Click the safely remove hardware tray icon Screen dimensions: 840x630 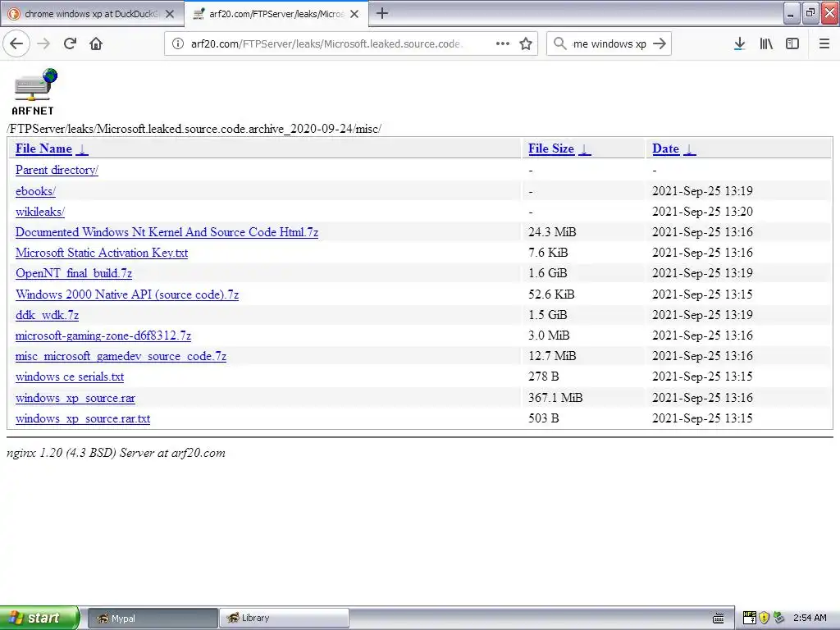[778, 618]
